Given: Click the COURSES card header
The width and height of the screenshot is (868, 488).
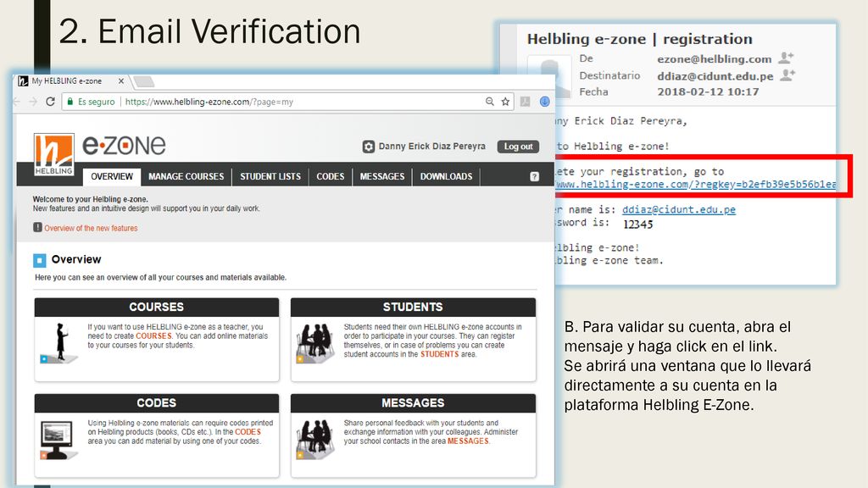Looking at the screenshot, I should click(x=157, y=307).
